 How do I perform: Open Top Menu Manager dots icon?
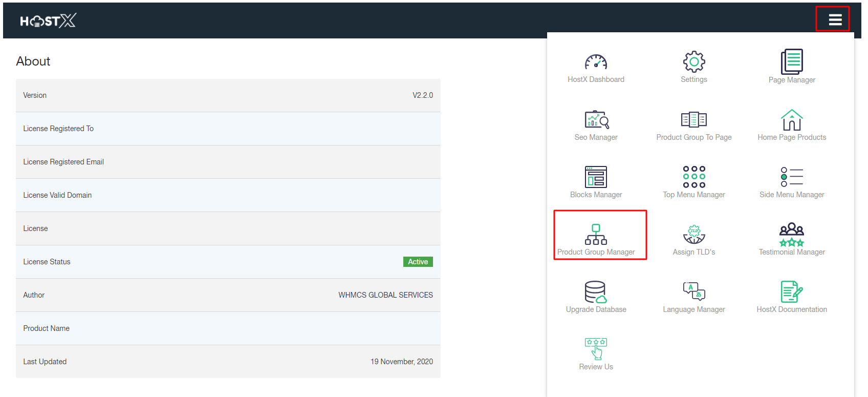(693, 177)
